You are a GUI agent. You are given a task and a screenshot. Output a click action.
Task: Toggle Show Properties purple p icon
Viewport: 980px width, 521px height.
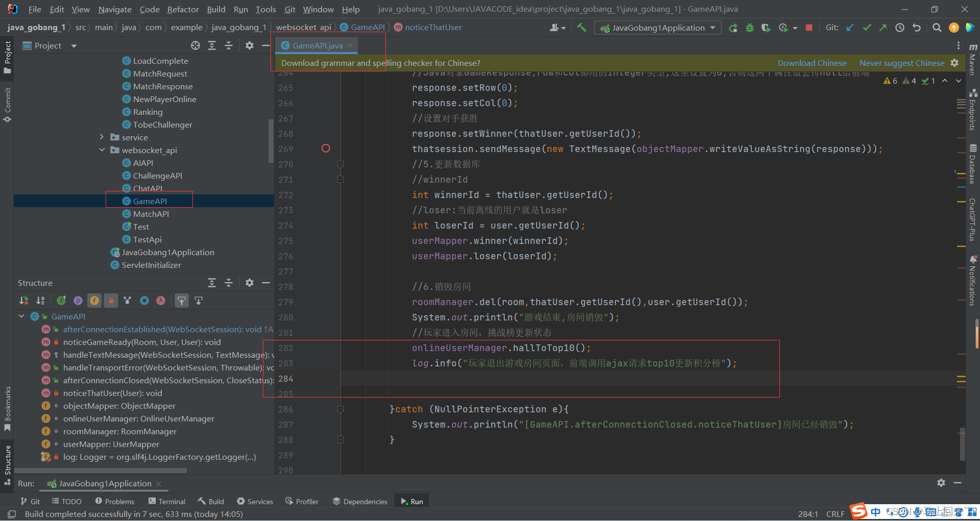click(78, 301)
